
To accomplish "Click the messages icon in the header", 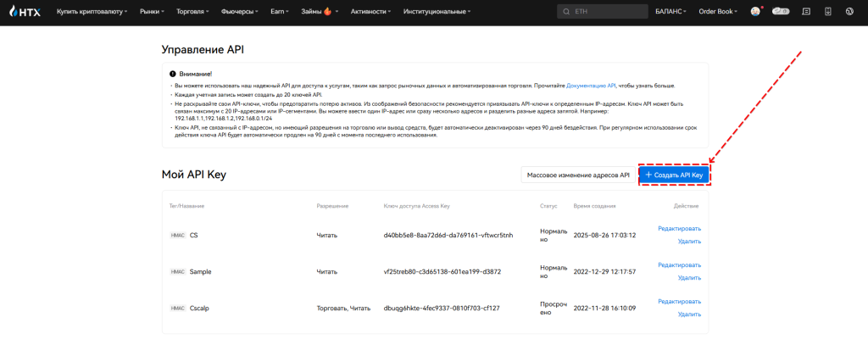I will [805, 12].
